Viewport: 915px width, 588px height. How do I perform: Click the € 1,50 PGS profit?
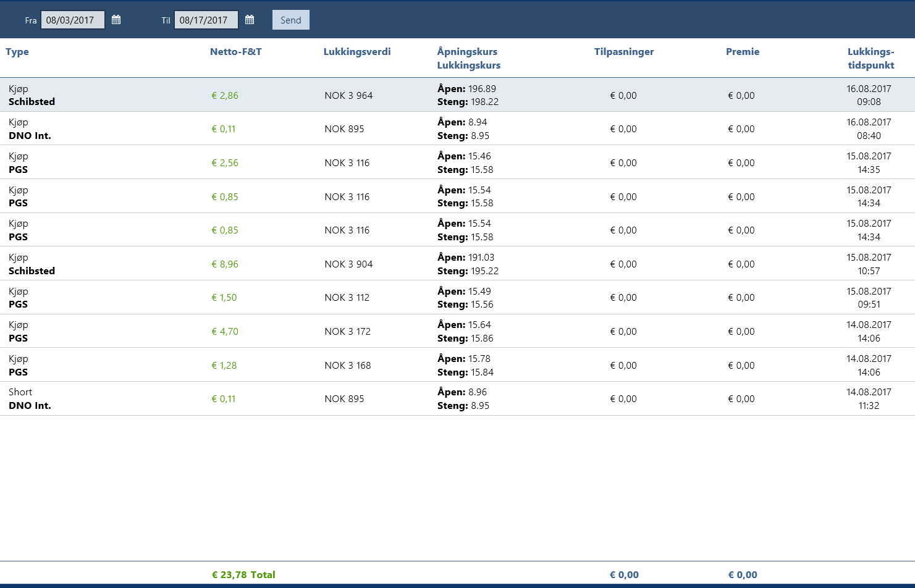click(x=224, y=298)
